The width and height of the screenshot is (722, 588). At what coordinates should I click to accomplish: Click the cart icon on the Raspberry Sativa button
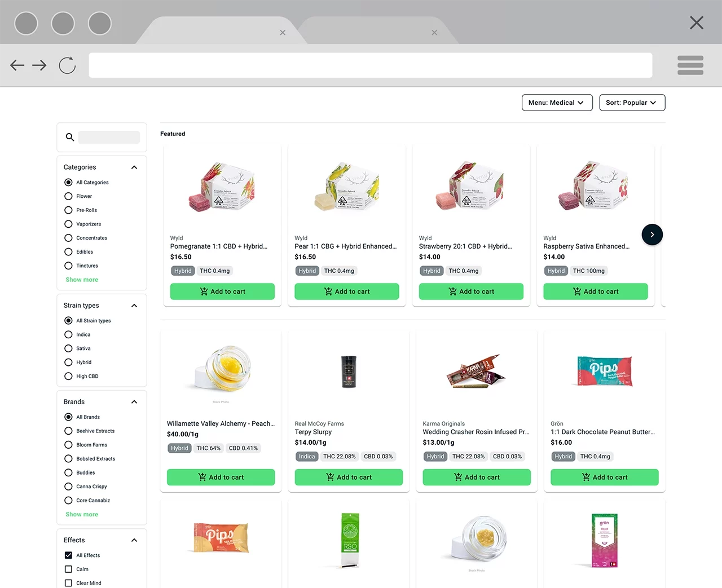coord(576,291)
